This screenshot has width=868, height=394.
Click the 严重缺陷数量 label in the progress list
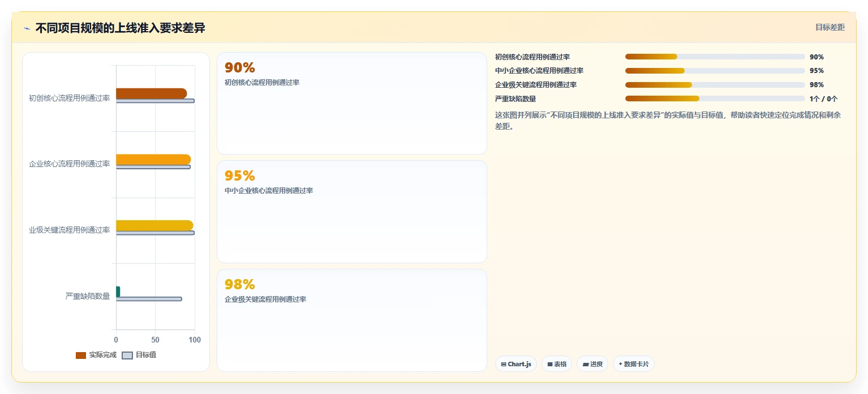click(x=515, y=98)
